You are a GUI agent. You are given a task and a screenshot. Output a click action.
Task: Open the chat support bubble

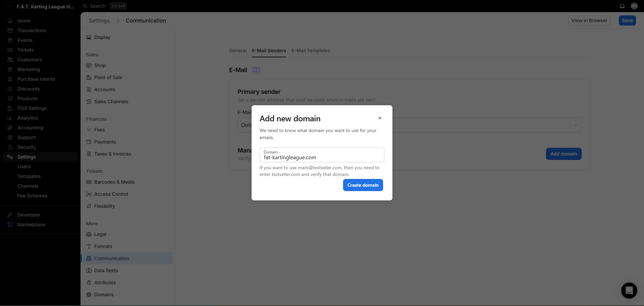tap(629, 291)
